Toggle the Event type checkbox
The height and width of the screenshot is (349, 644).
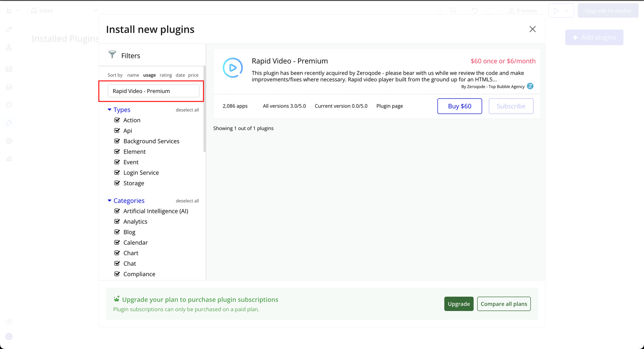click(x=117, y=162)
